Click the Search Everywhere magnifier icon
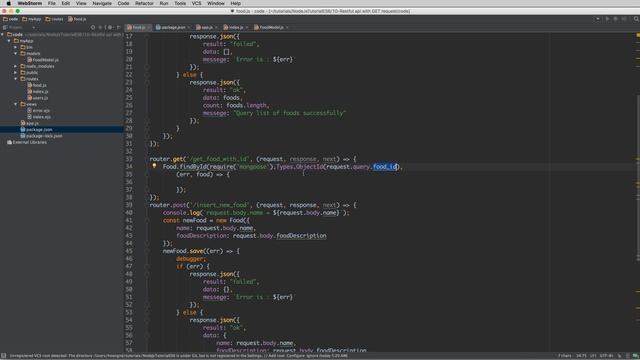 (x=636, y=19)
